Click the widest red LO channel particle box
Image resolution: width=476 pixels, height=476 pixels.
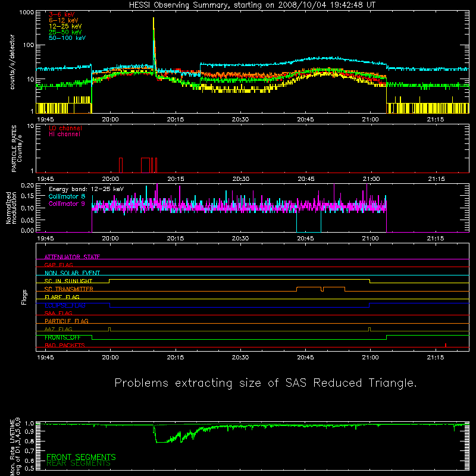click(x=145, y=165)
